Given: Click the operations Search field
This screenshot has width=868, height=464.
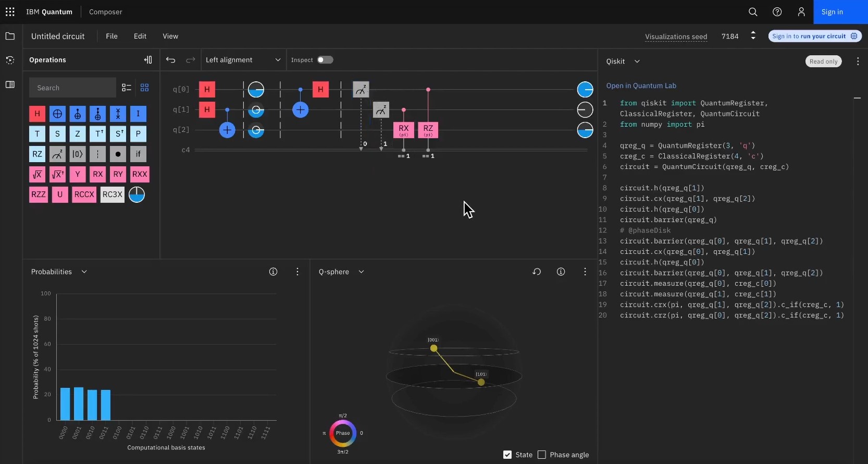Looking at the screenshot, I should pyautogui.click(x=72, y=88).
